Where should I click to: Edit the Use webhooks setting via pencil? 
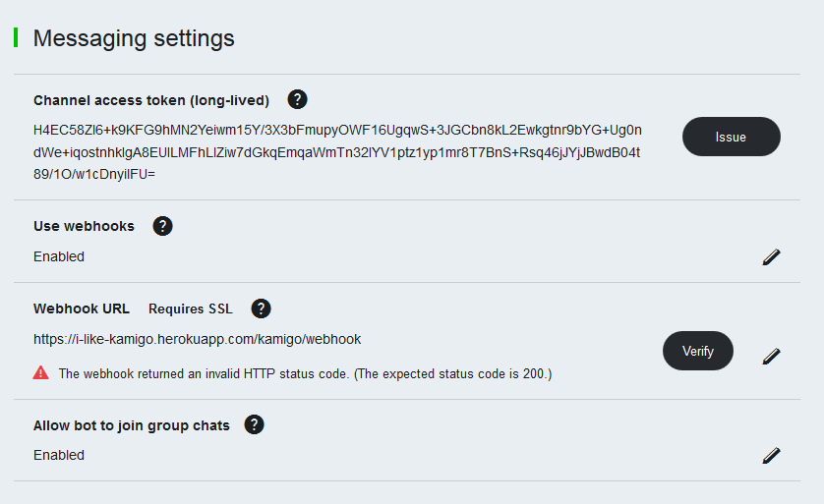click(x=771, y=256)
